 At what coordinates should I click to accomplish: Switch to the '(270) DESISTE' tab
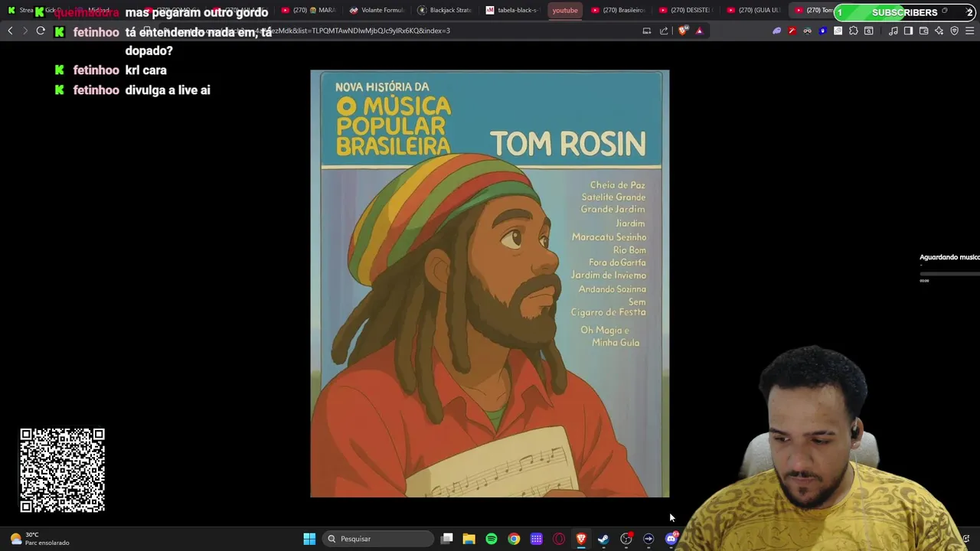click(x=684, y=10)
